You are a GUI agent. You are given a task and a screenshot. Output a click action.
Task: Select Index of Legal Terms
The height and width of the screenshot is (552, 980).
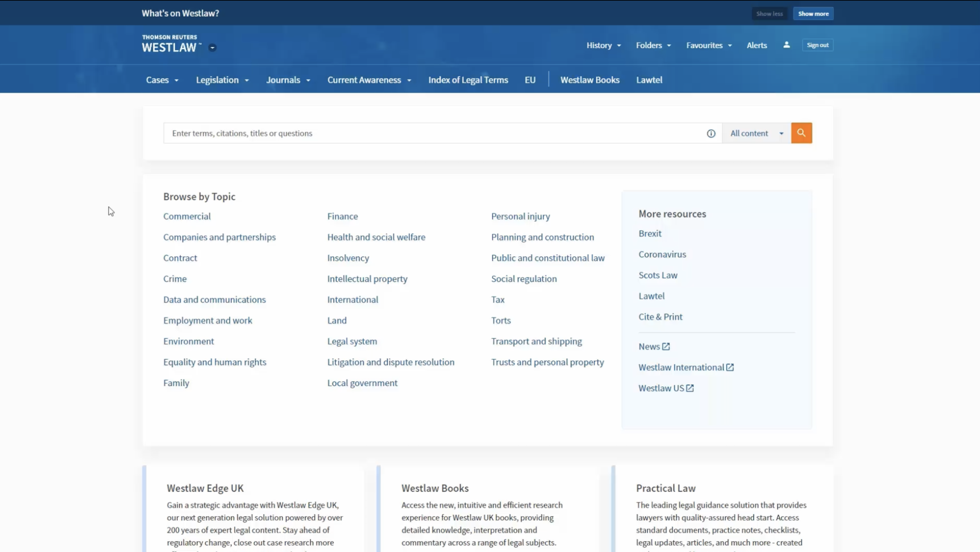(468, 80)
